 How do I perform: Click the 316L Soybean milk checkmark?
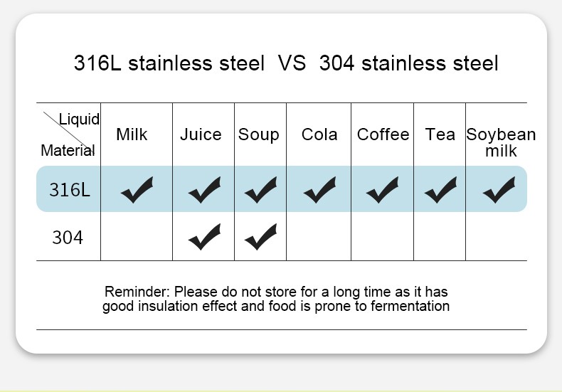click(499, 189)
